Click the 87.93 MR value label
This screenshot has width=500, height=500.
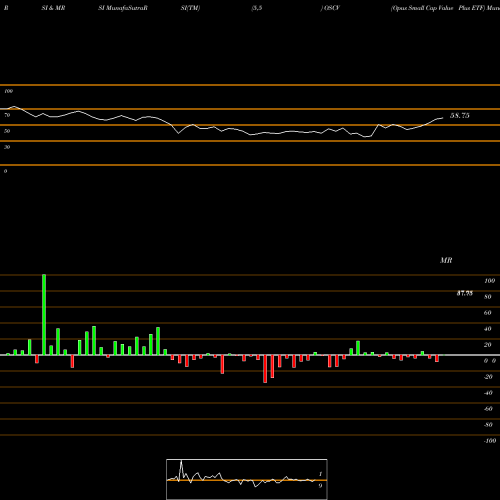465,293
